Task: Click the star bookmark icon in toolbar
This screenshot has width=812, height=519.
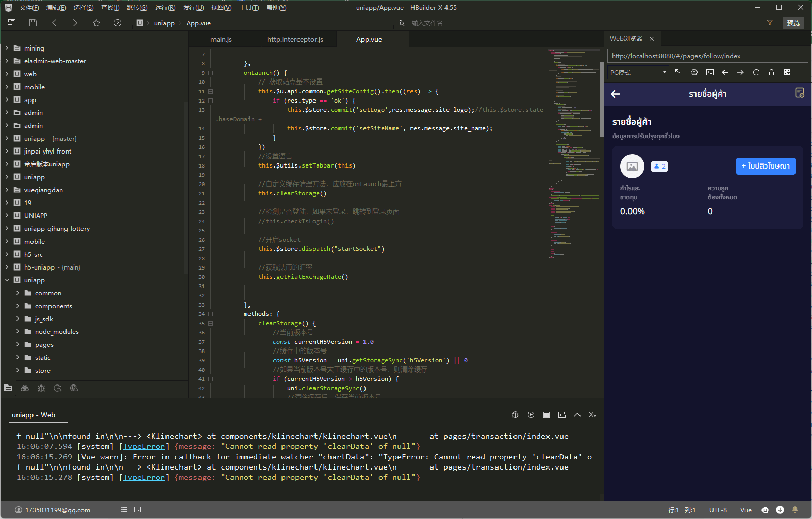Action: (96, 23)
